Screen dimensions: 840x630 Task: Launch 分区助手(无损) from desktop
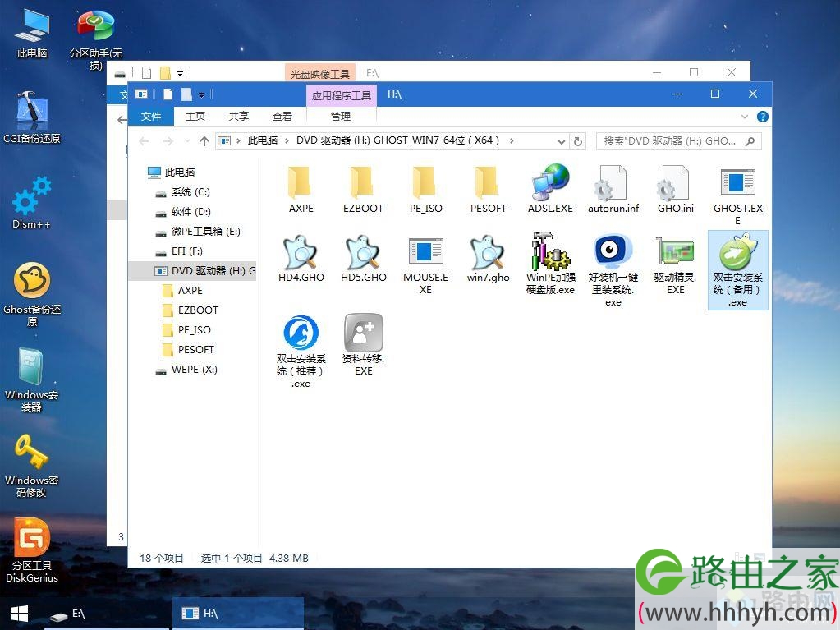96,39
